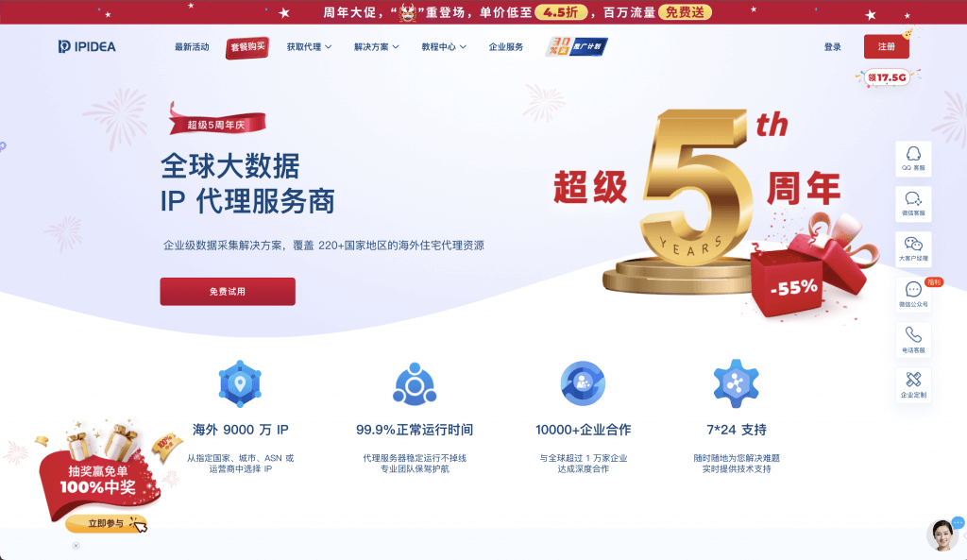Click the 免费试用 button
This screenshot has height=560, width=967.
click(x=228, y=291)
